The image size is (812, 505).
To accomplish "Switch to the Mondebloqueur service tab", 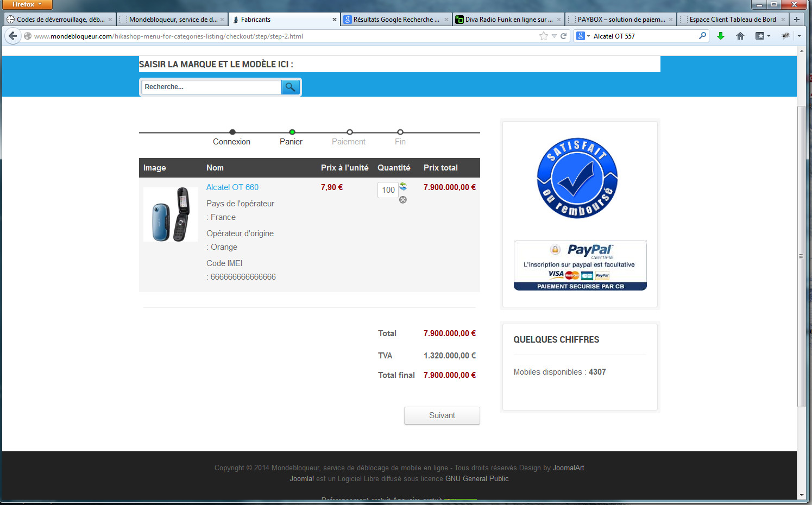I will (172, 20).
